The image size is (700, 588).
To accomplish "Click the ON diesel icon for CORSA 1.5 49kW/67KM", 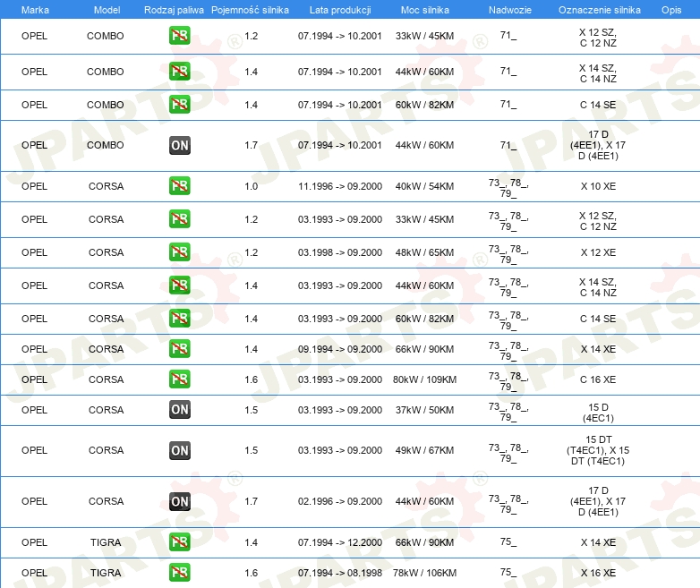I will pos(179,450).
